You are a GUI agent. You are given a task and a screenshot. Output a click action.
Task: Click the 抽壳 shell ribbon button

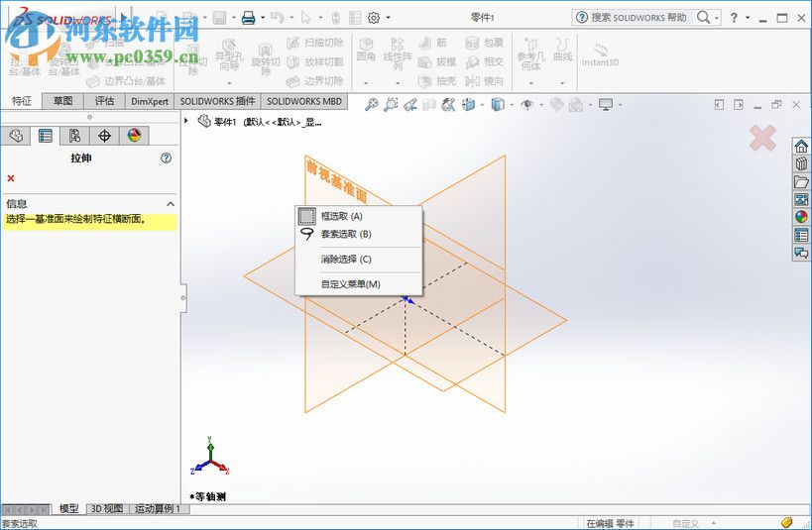click(x=437, y=81)
